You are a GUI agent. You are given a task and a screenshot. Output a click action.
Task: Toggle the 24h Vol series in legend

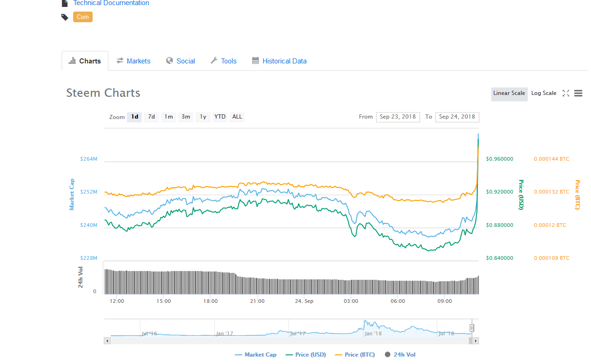(x=400, y=355)
